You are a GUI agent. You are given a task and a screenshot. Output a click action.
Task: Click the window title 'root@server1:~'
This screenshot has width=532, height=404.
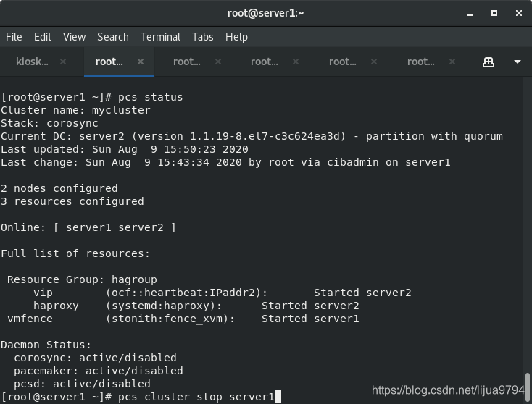[266, 13]
